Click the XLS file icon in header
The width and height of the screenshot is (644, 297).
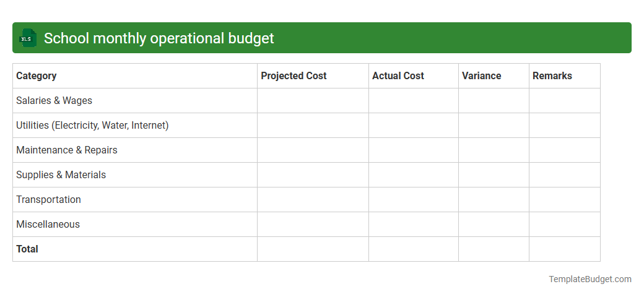[27, 38]
